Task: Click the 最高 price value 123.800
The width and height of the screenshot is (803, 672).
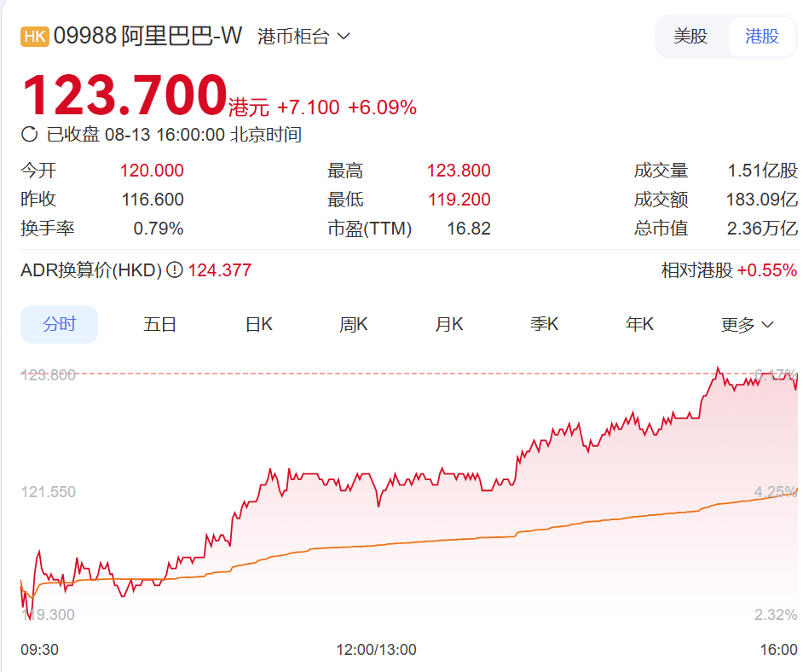Action: (459, 170)
